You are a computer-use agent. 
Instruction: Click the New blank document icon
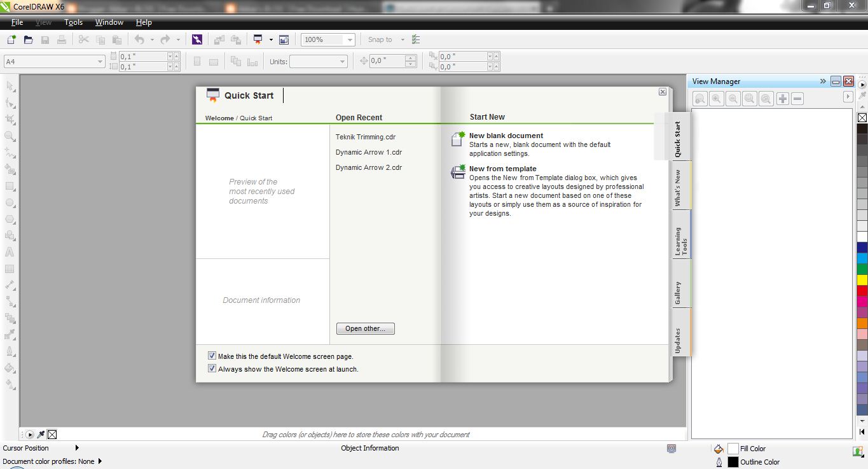click(x=458, y=139)
